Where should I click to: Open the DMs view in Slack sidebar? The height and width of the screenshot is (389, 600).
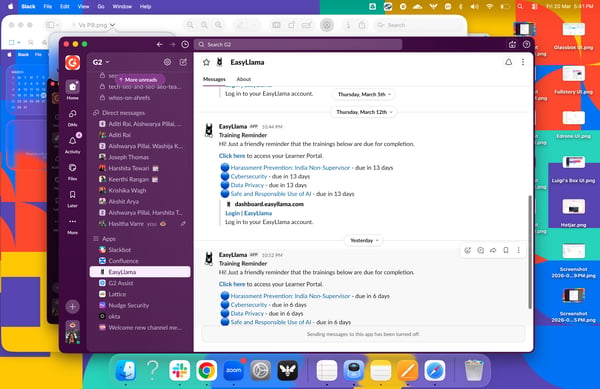(x=72, y=114)
